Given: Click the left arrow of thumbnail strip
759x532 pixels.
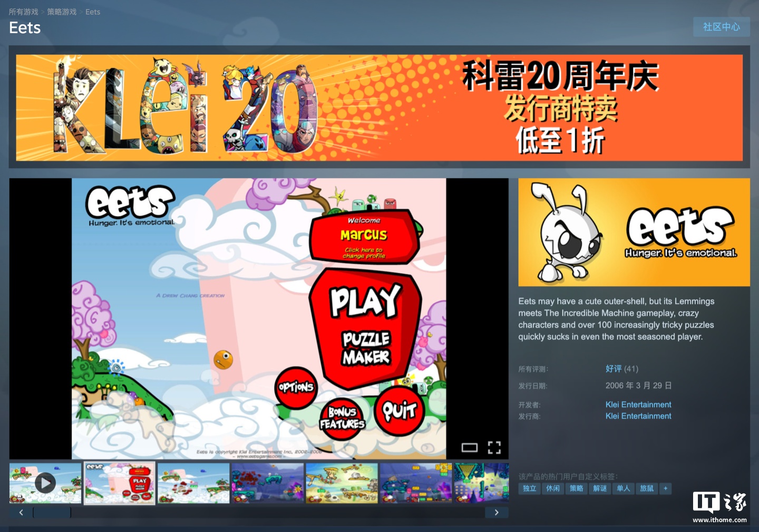Looking at the screenshot, I should [x=21, y=512].
